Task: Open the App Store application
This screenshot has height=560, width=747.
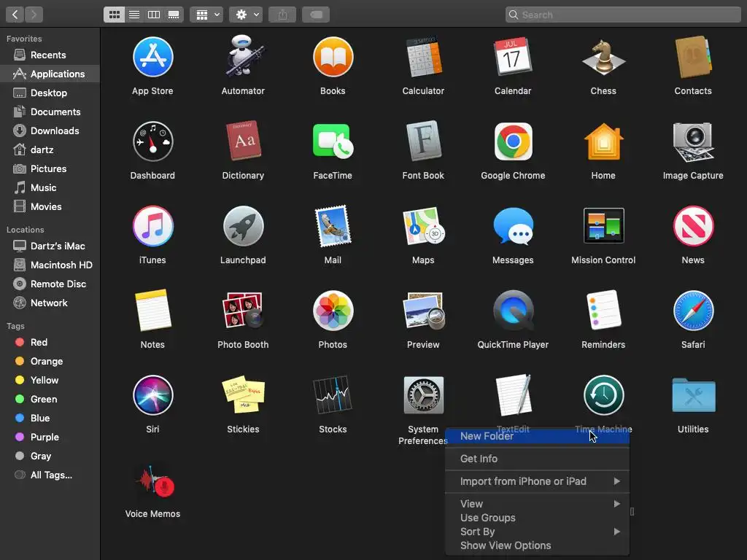Action: [152, 57]
